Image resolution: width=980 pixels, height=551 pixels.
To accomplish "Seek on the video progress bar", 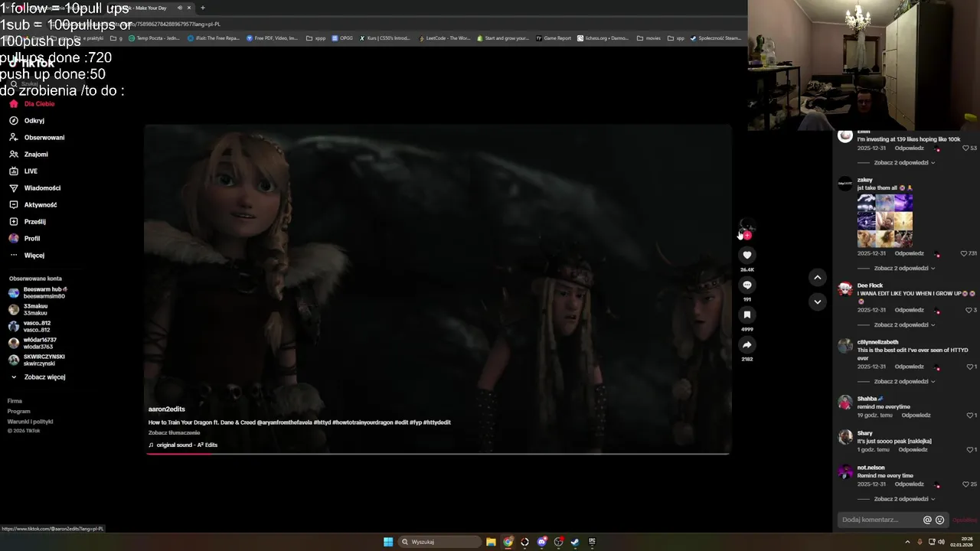I will pos(437,454).
